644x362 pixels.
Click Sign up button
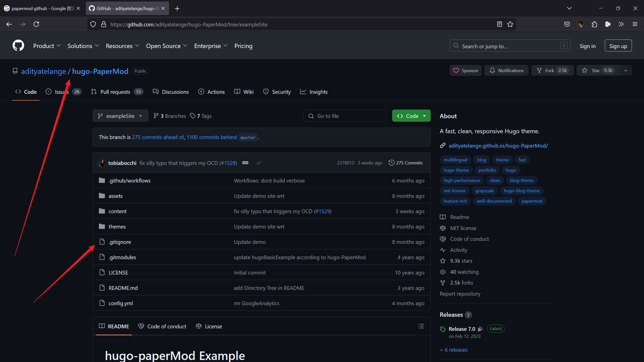coord(618,46)
